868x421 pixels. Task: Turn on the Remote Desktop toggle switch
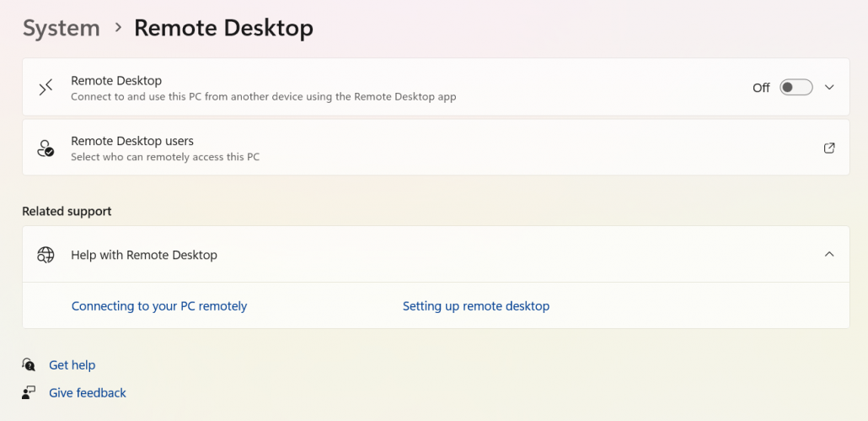pyautogui.click(x=796, y=87)
